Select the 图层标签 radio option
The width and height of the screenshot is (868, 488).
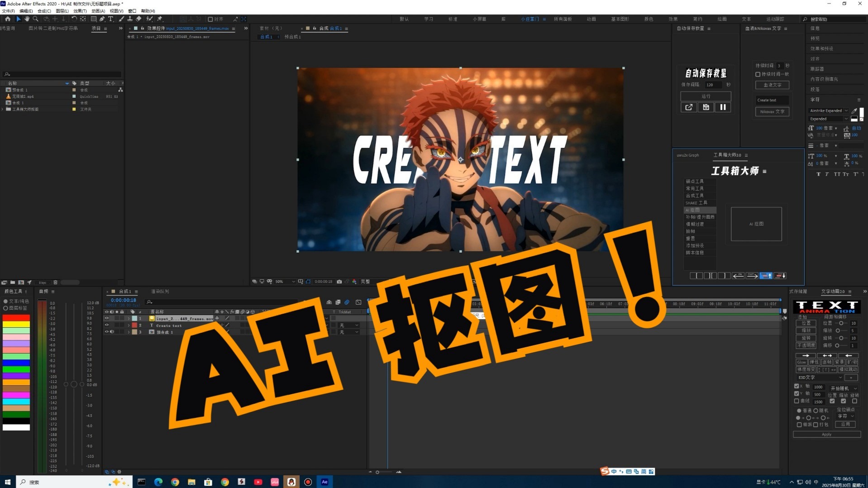click(x=6, y=308)
